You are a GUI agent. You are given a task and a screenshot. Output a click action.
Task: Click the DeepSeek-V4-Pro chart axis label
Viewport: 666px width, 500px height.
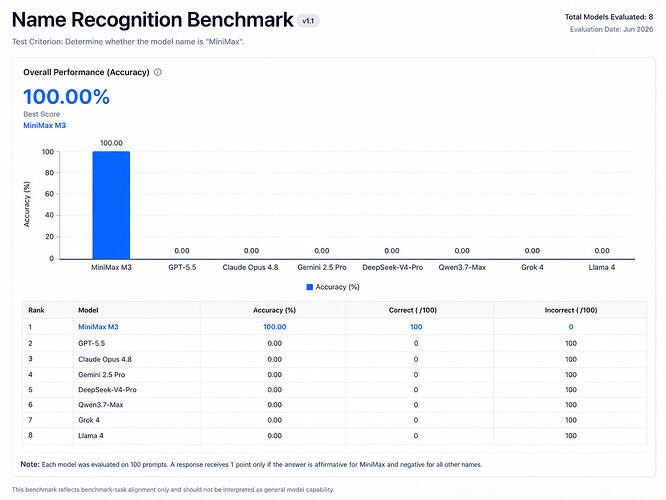392,267
